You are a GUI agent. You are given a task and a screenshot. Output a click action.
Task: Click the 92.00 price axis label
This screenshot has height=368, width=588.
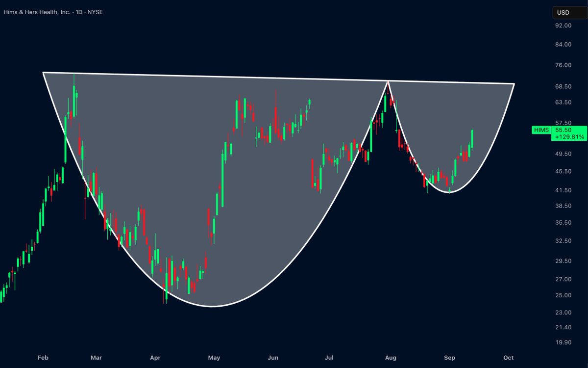coord(563,26)
